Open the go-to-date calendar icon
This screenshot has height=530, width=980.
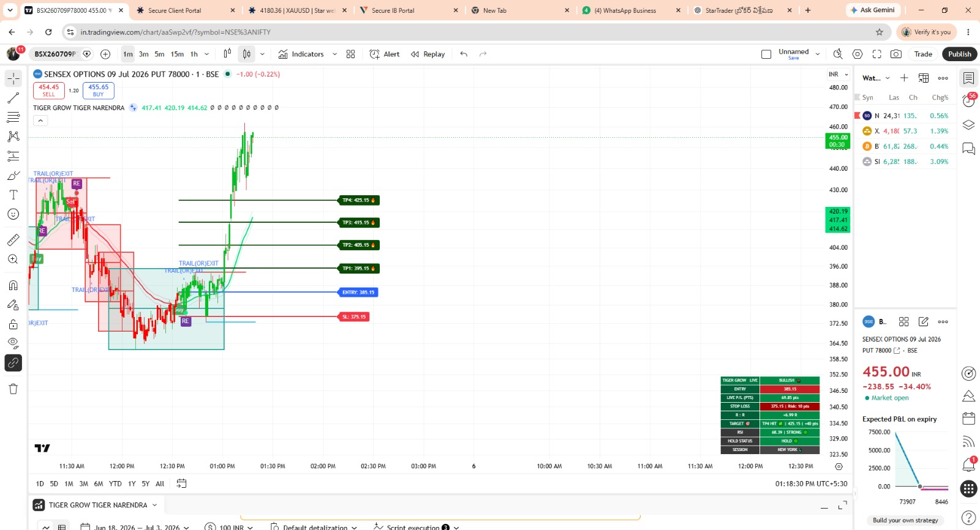coord(181,483)
